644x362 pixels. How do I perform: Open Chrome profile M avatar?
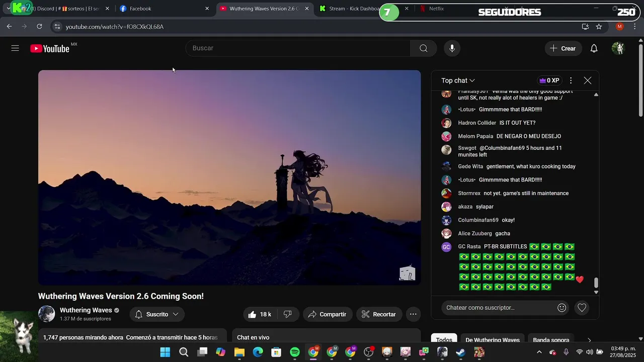[x=619, y=27]
